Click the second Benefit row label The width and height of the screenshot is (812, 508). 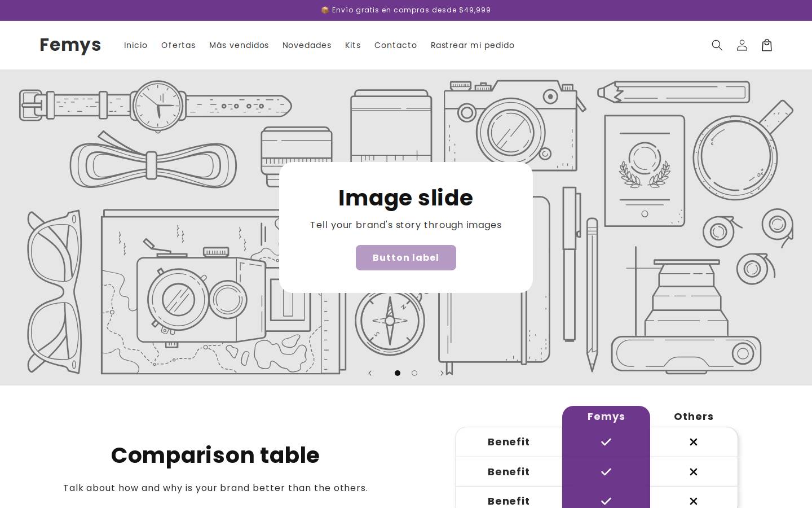tap(509, 472)
